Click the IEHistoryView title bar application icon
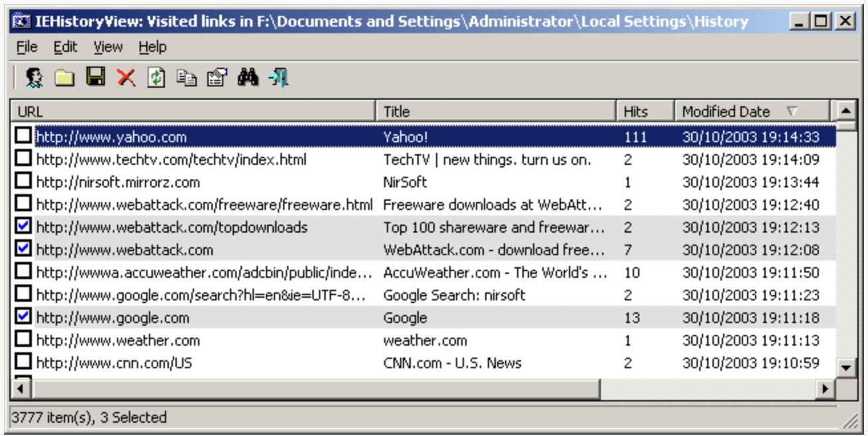This screenshot has width=868, height=436. pyautogui.click(x=21, y=22)
